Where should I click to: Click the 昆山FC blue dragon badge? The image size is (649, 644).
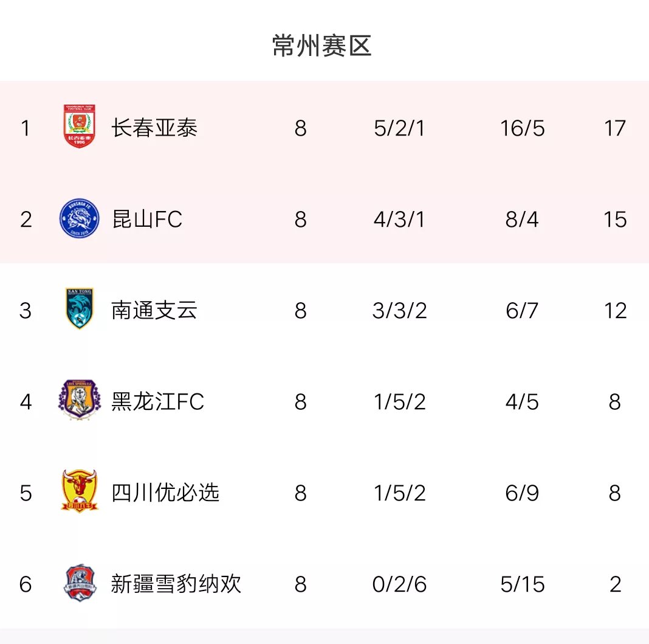(x=80, y=219)
